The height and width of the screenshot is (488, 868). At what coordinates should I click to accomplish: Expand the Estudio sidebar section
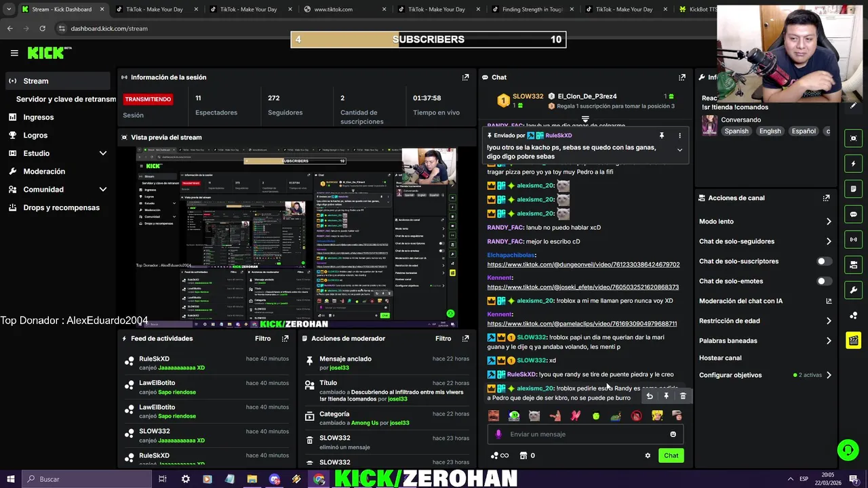[x=103, y=153]
